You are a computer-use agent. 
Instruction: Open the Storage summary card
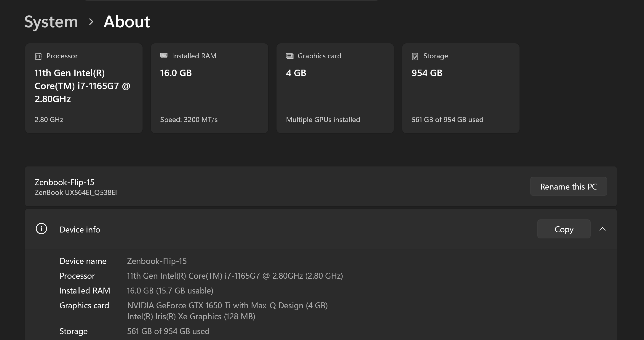[461, 88]
